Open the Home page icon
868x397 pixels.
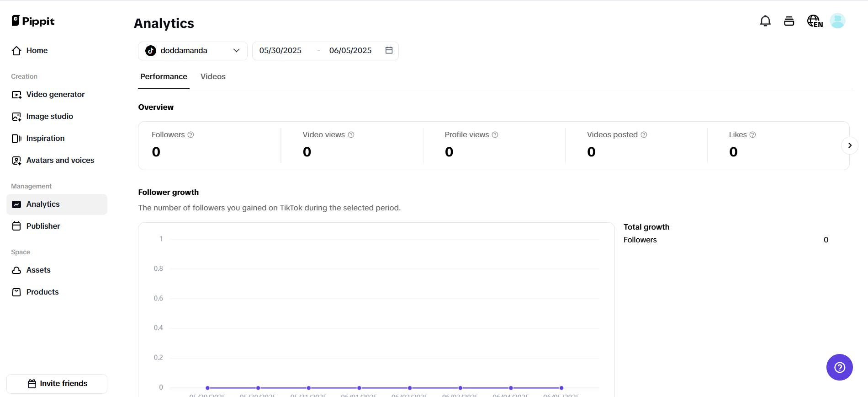point(16,51)
